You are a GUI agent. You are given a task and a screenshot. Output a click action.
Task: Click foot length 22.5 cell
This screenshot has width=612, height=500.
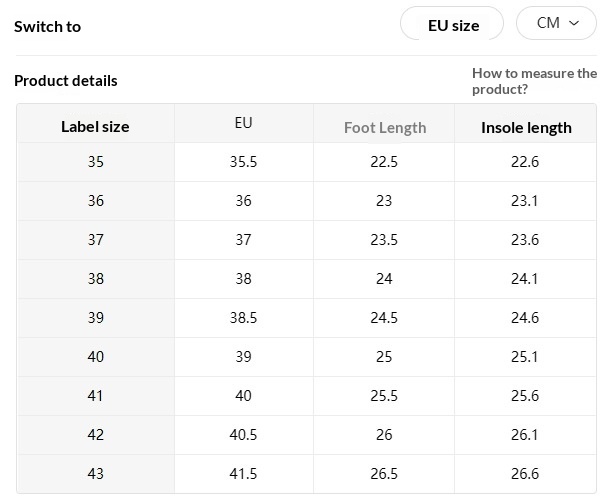[384, 162]
